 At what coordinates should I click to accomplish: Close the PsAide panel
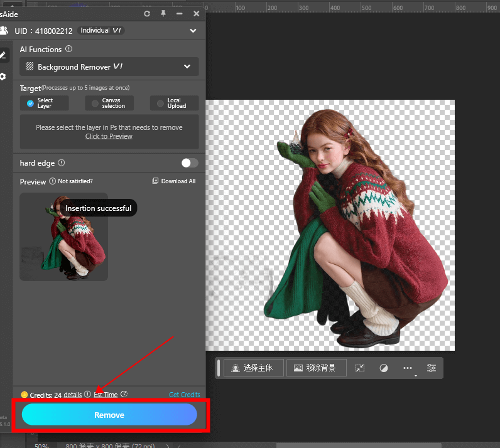(197, 14)
